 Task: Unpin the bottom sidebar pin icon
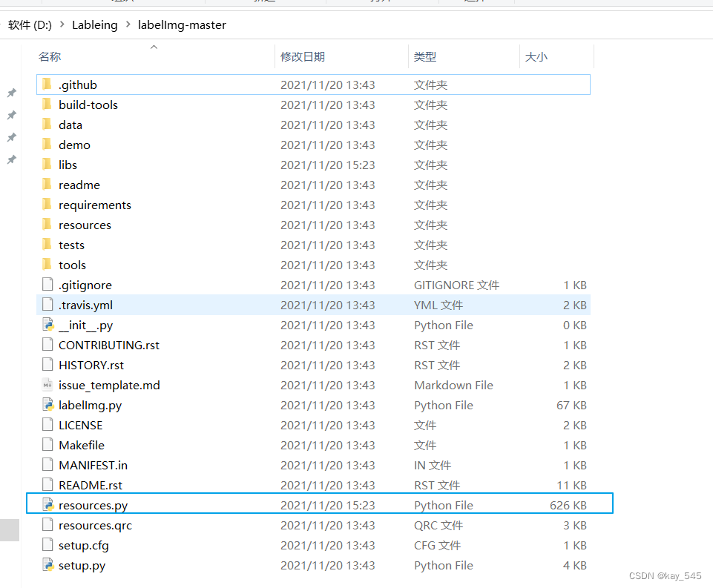[x=11, y=159]
